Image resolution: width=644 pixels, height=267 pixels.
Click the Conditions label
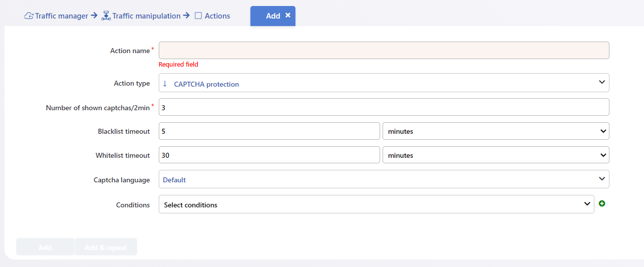coord(133,205)
